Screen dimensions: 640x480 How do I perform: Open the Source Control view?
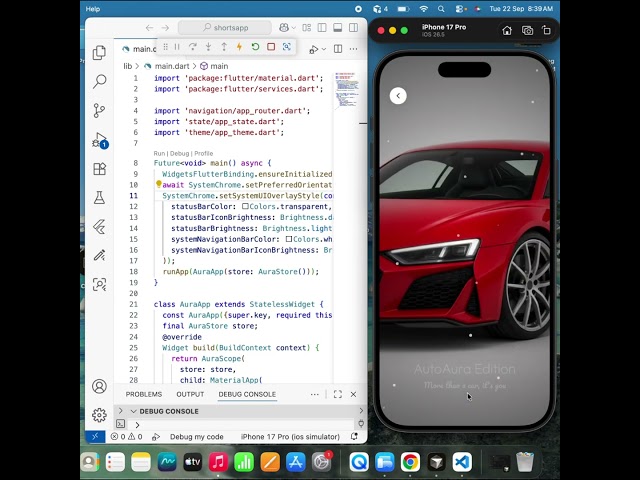(99, 110)
